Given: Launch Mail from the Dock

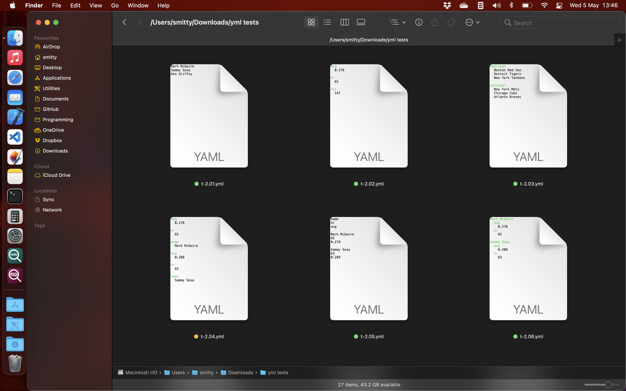Looking at the screenshot, I should pyautogui.click(x=15, y=97).
